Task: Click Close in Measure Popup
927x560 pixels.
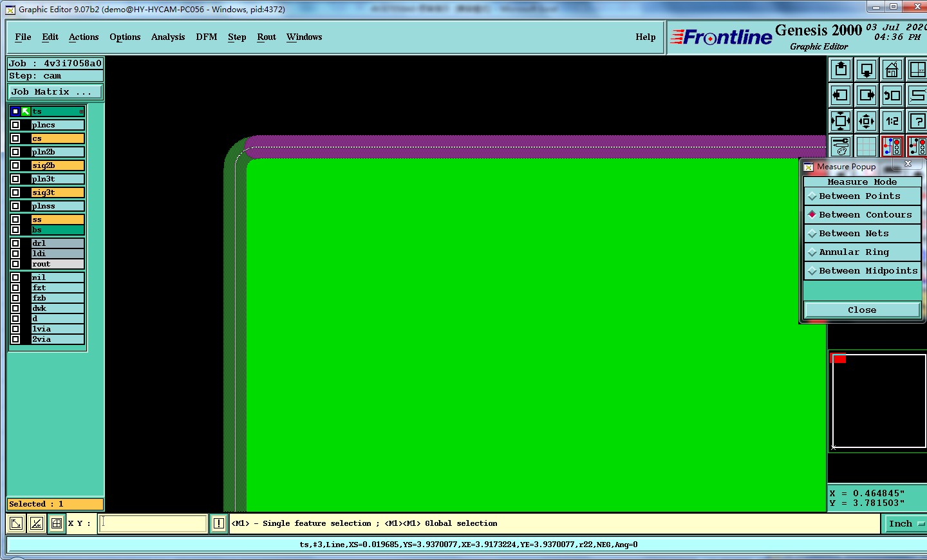Action: click(862, 310)
